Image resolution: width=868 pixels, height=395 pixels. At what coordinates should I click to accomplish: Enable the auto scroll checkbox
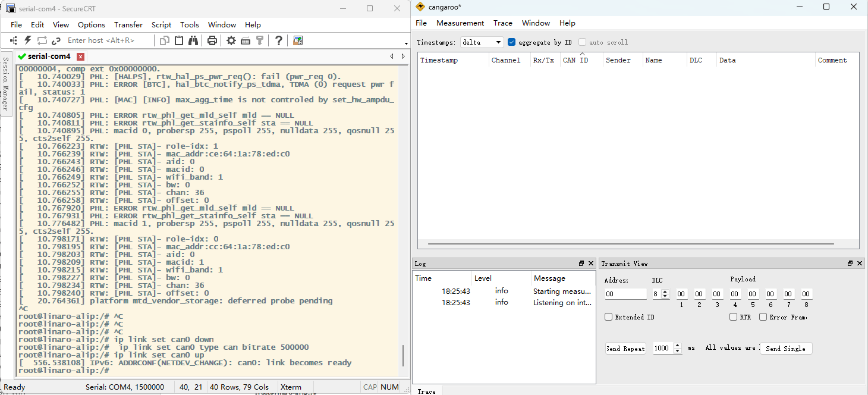583,42
